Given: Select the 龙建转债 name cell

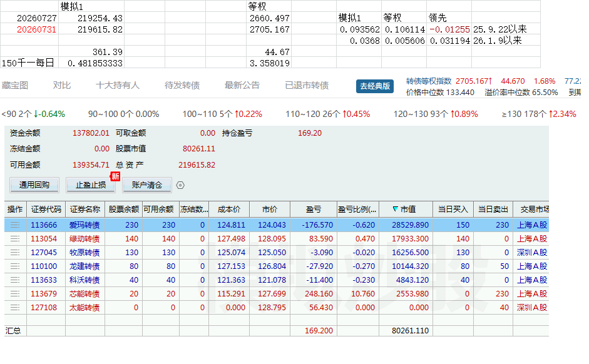Looking at the screenshot, I should (85, 266).
